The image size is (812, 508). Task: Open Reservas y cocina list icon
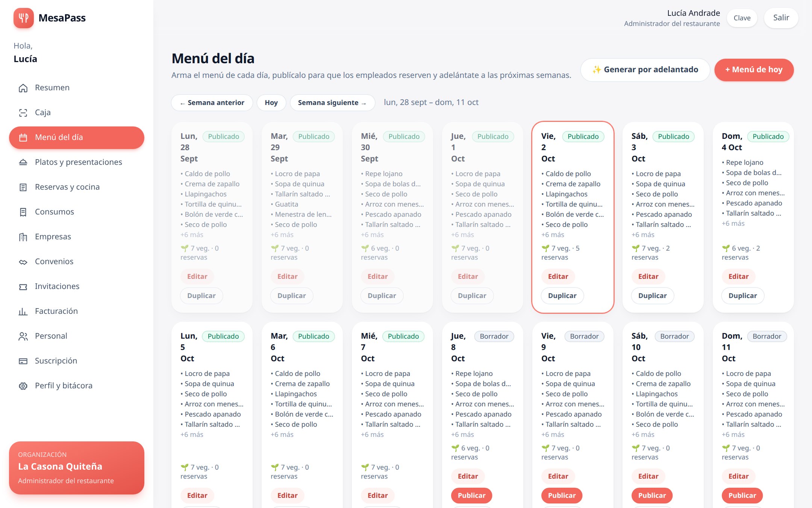(23, 187)
